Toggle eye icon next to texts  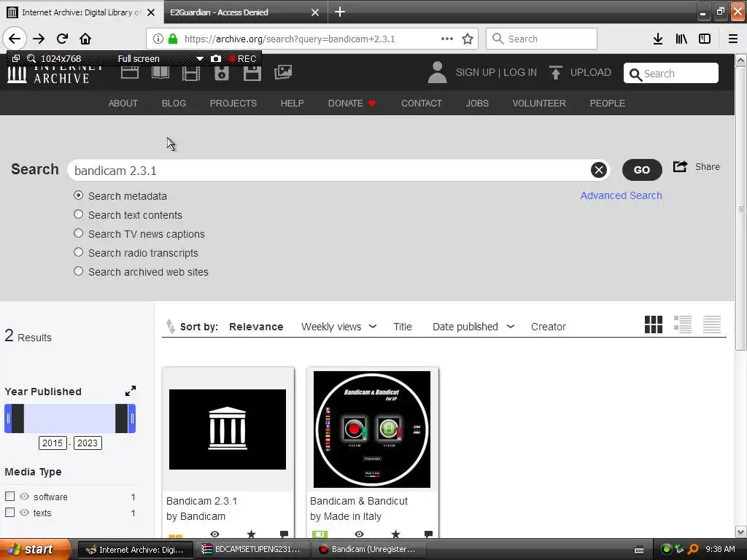pyautogui.click(x=24, y=513)
